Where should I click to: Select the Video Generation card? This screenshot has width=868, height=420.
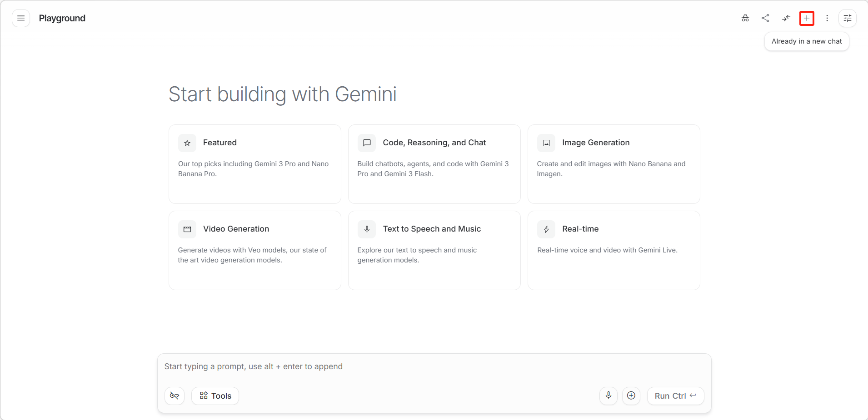[254, 250]
